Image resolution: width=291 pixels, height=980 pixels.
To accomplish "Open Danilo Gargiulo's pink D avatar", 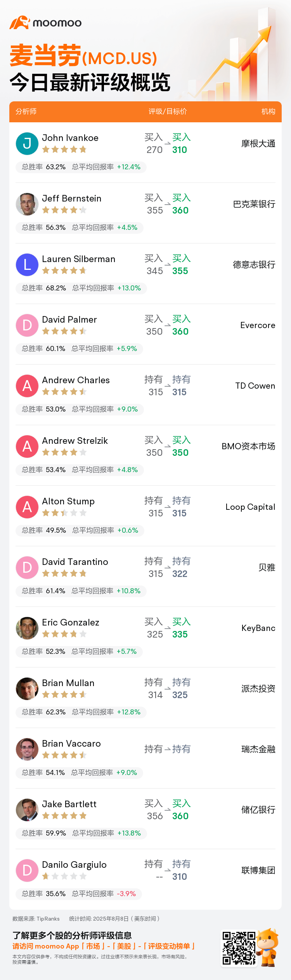I will pos(27,871).
